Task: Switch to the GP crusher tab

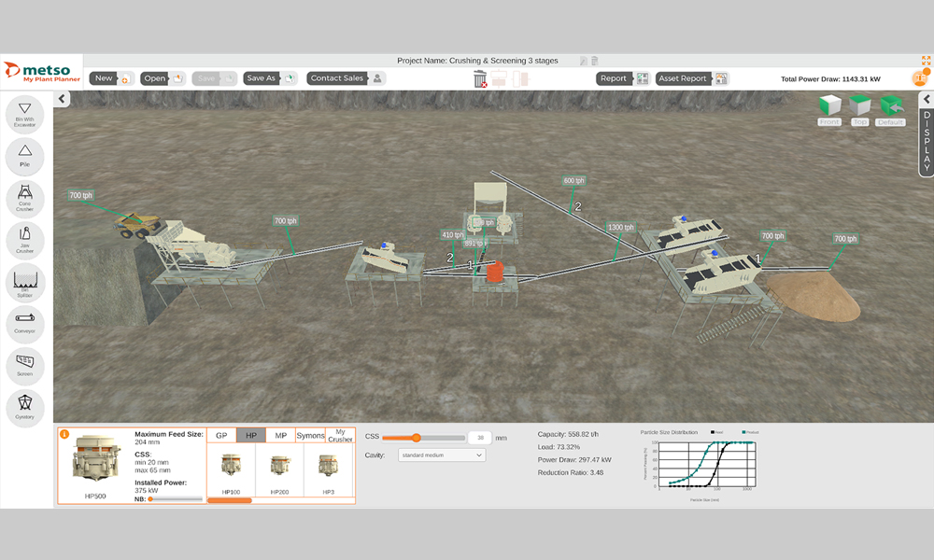Action: [x=221, y=436]
